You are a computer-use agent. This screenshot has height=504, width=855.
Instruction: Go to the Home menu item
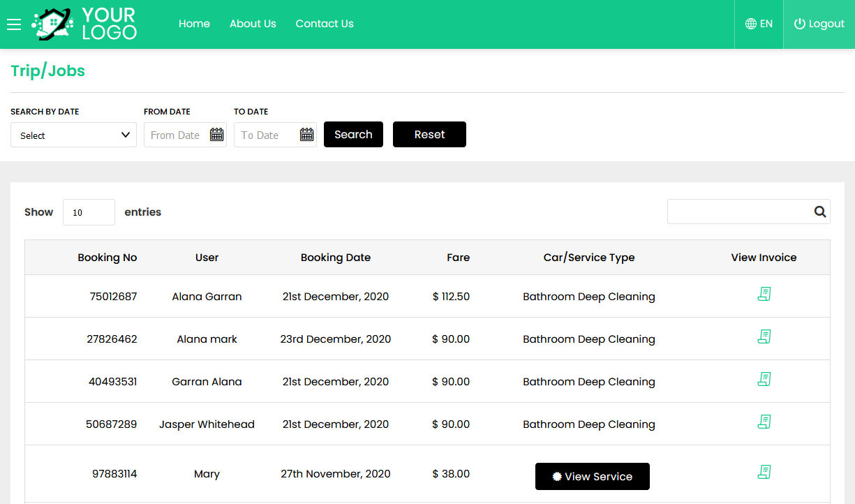click(194, 24)
